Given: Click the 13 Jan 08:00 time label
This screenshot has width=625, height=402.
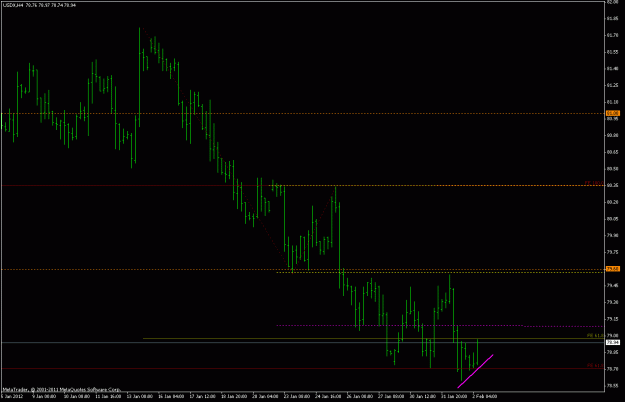Looking at the screenshot, I should point(140,396).
